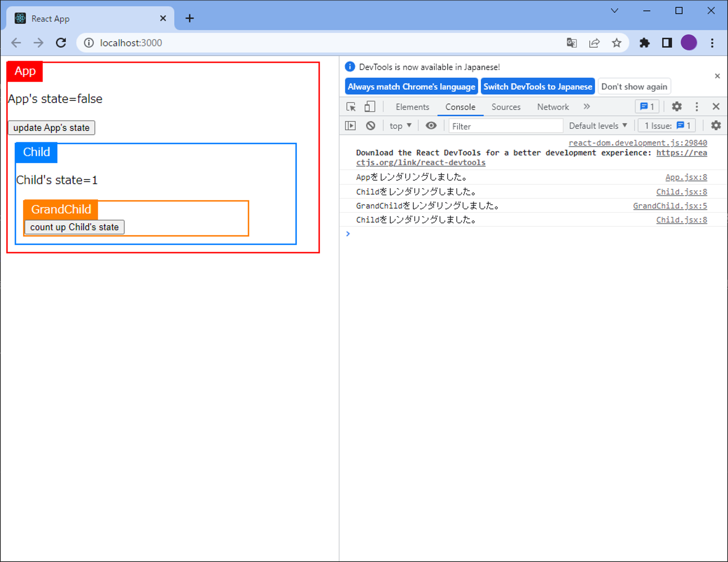Close the React App tab
The height and width of the screenshot is (562, 728).
coord(163,18)
